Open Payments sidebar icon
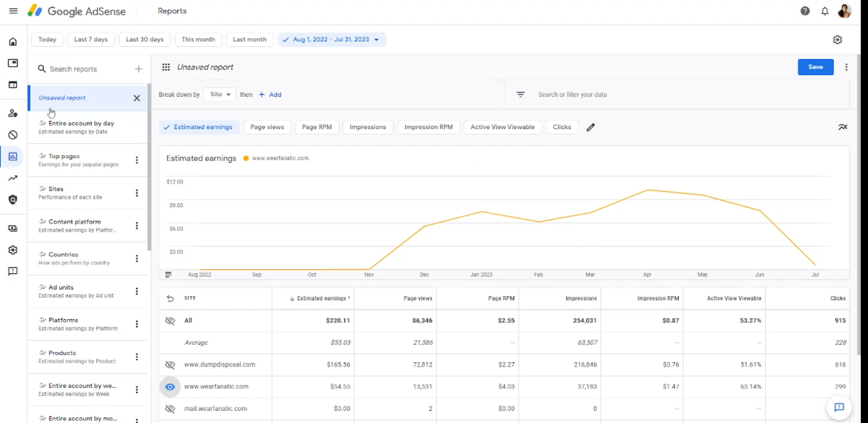The width and height of the screenshot is (868, 423). [13, 228]
